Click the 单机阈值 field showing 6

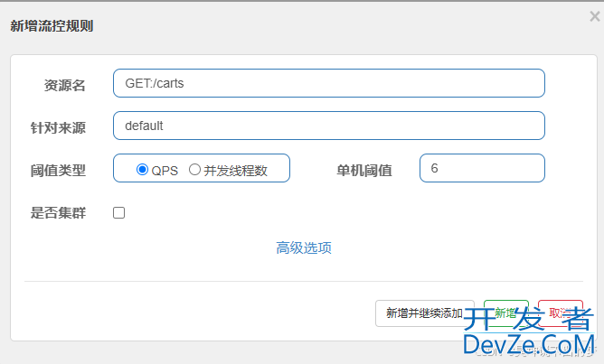click(482, 168)
